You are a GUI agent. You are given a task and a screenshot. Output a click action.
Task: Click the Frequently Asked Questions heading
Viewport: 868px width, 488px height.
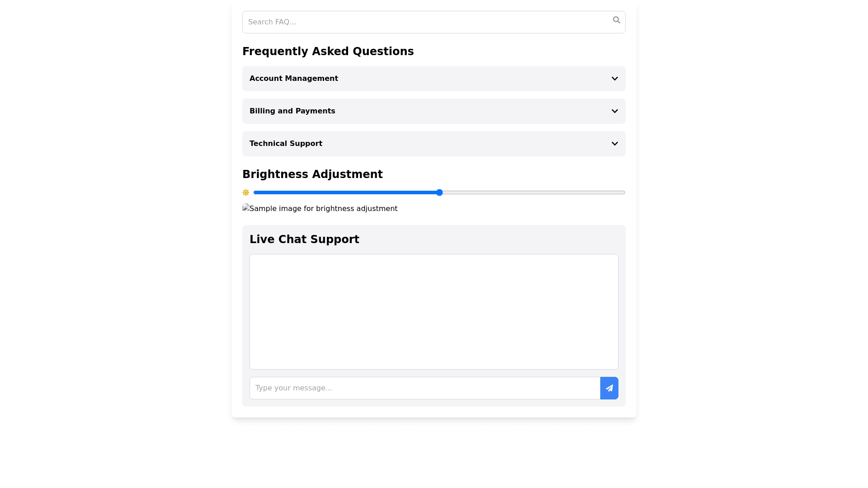(x=328, y=52)
